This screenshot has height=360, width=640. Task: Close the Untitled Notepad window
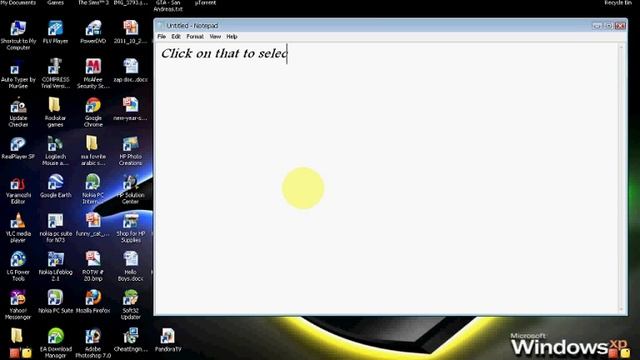(620, 26)
